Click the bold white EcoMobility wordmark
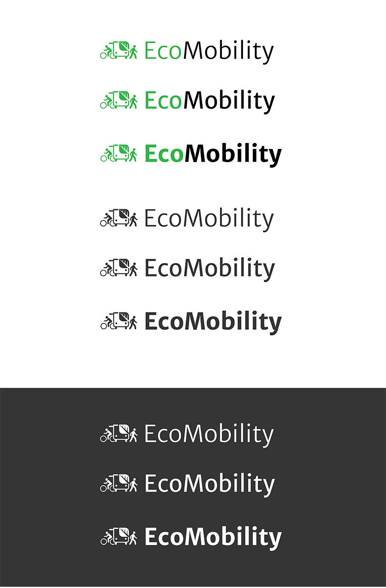The image size is (386, 588). [213, 537]
